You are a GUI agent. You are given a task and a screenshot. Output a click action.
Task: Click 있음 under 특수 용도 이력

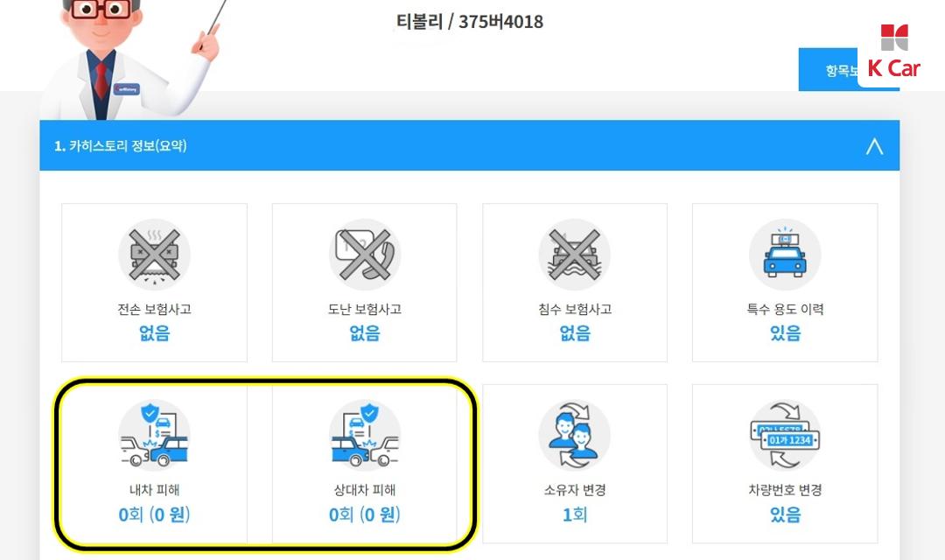click(x=785, y=332)
